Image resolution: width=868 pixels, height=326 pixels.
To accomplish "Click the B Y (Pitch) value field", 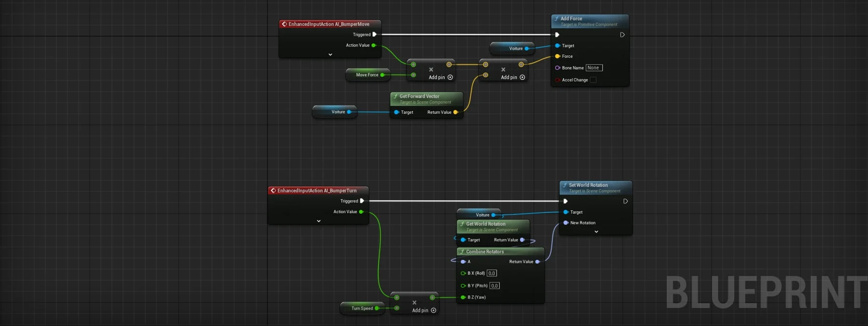I will 494,285.
